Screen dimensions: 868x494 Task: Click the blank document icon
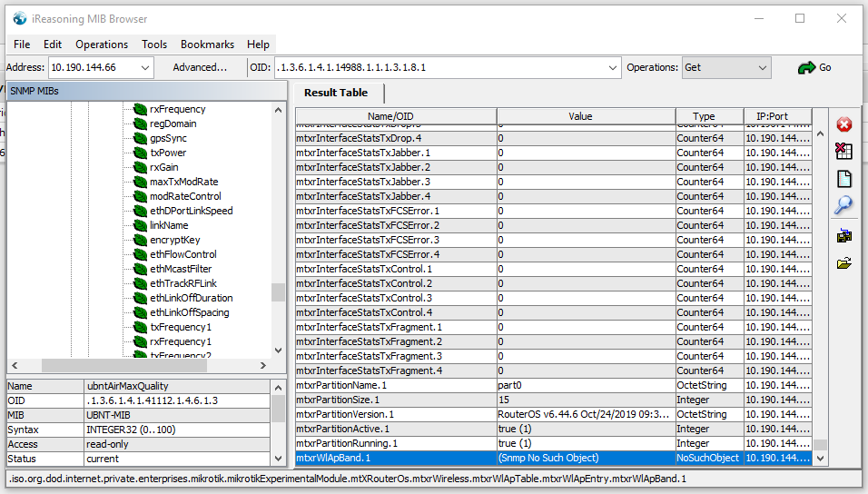point(844,179)
